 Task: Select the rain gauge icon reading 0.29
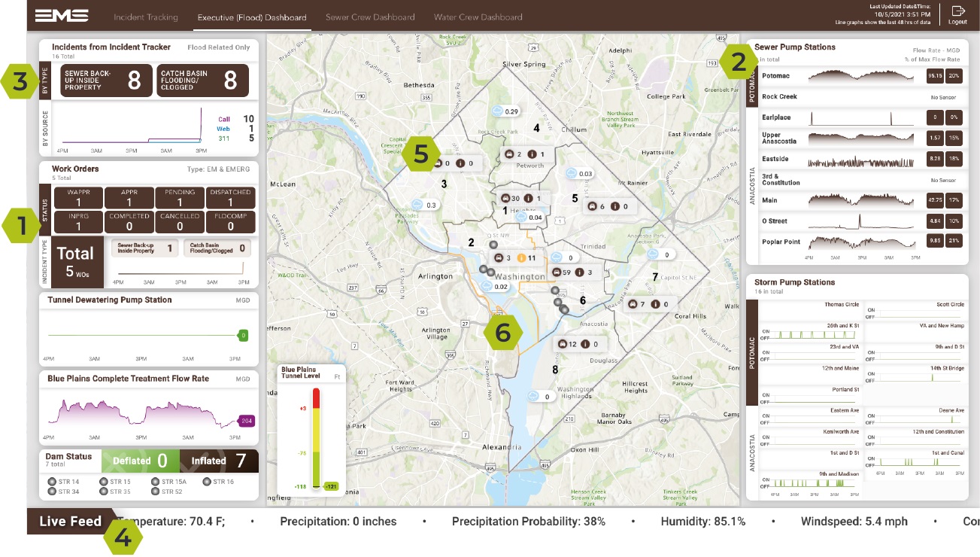pyautogui.click(x=497, y=111)
